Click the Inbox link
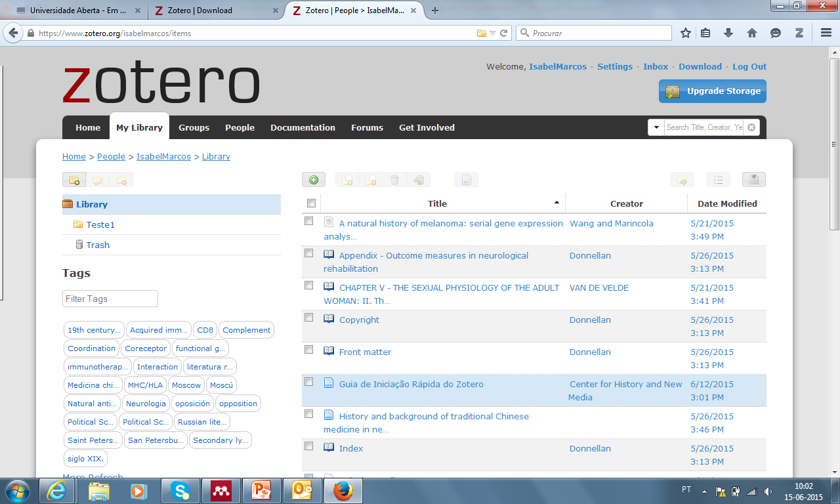 click(x=656, y=66)
